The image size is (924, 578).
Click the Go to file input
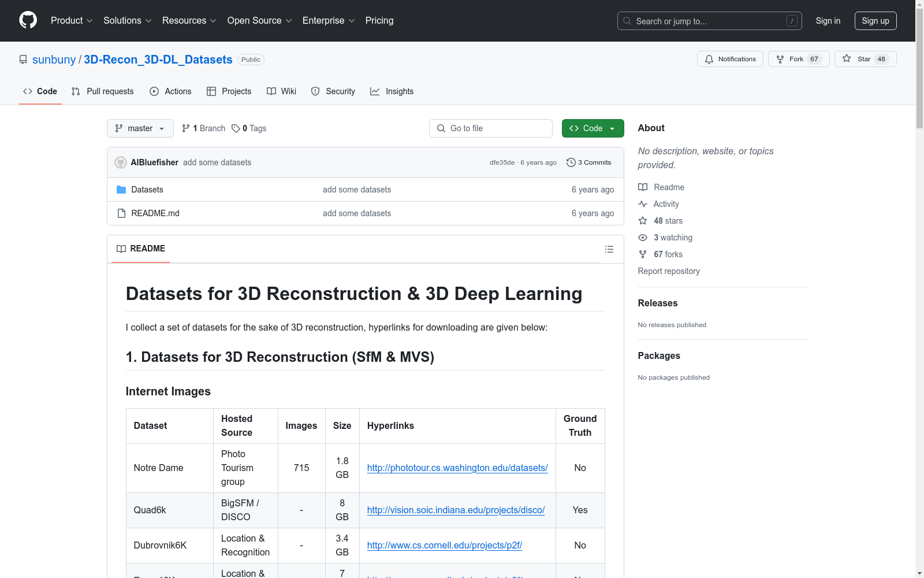pos(491,128)
